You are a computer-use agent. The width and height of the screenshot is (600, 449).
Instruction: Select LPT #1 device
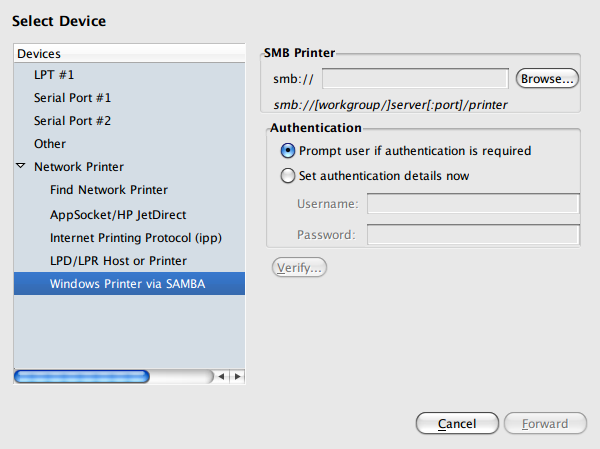[54, 75]
